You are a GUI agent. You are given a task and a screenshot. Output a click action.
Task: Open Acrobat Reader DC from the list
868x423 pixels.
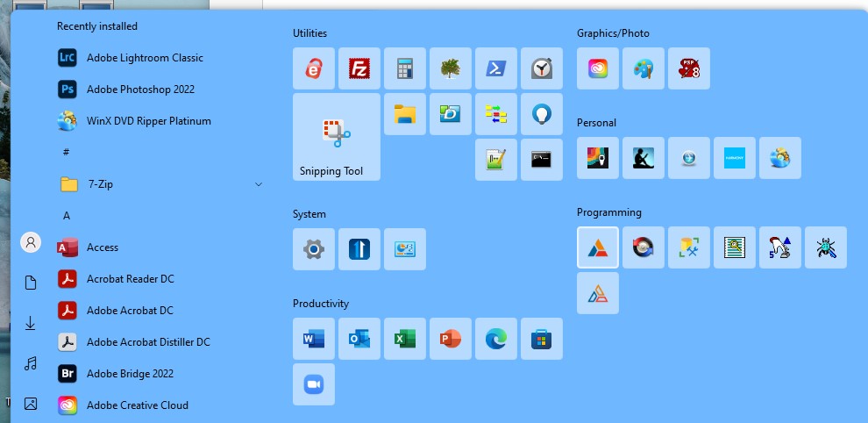[160, 279]
